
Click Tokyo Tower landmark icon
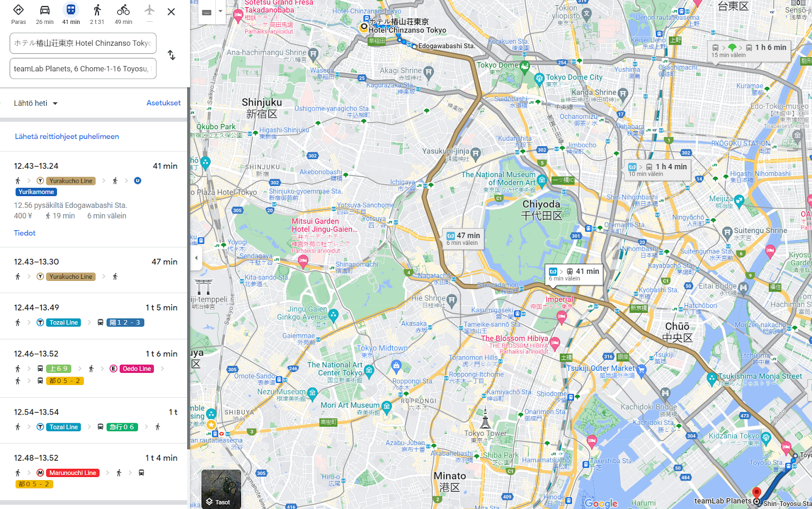point(486,419)
